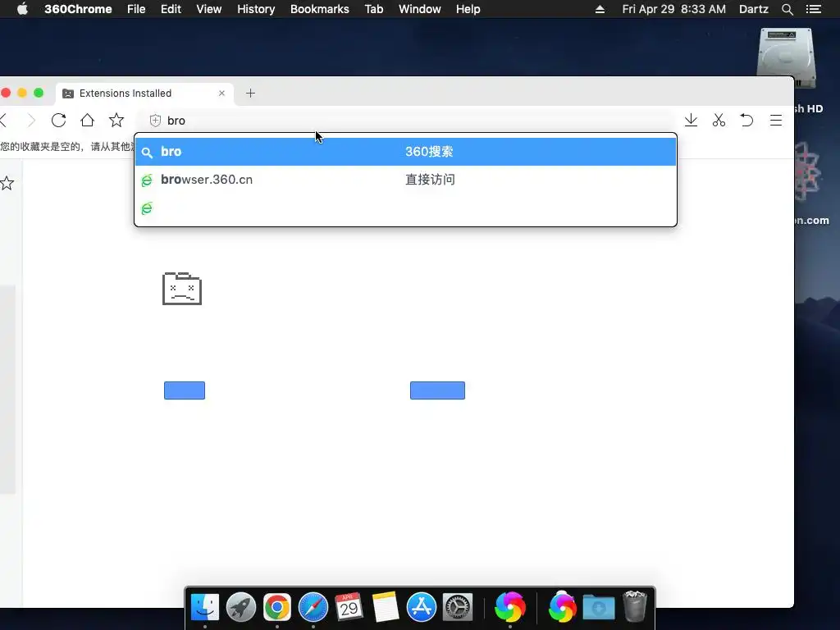
Task: Click the undo restore-tab icon
Action: coord(746,120)
